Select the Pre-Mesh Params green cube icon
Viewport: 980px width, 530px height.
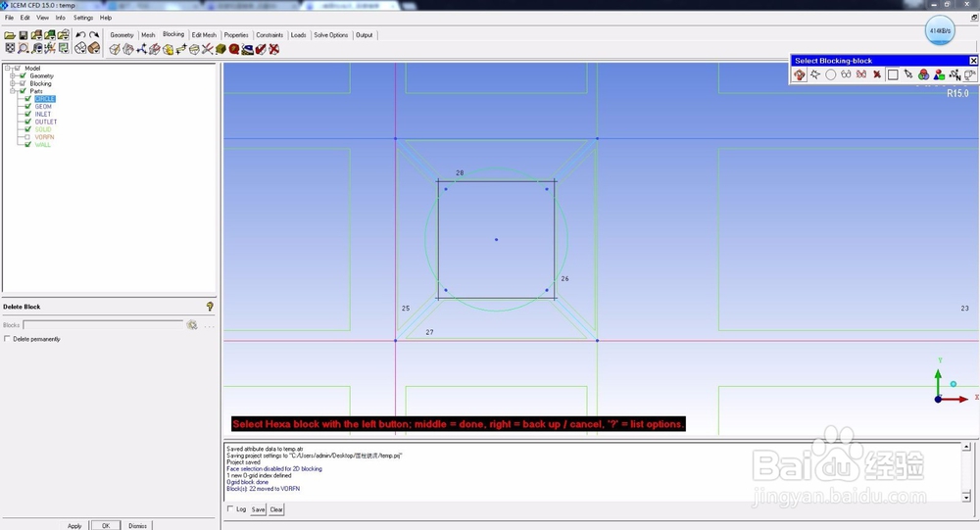[x=220, y=49]
